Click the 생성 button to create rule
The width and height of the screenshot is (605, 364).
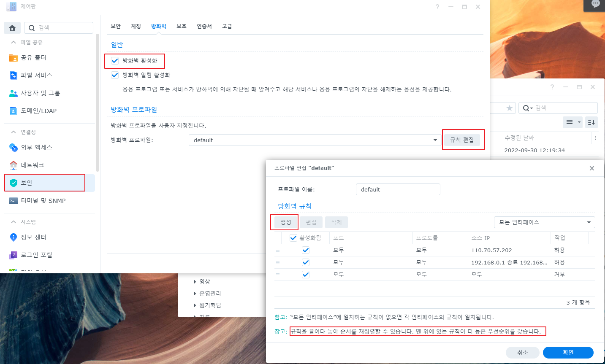286,222
